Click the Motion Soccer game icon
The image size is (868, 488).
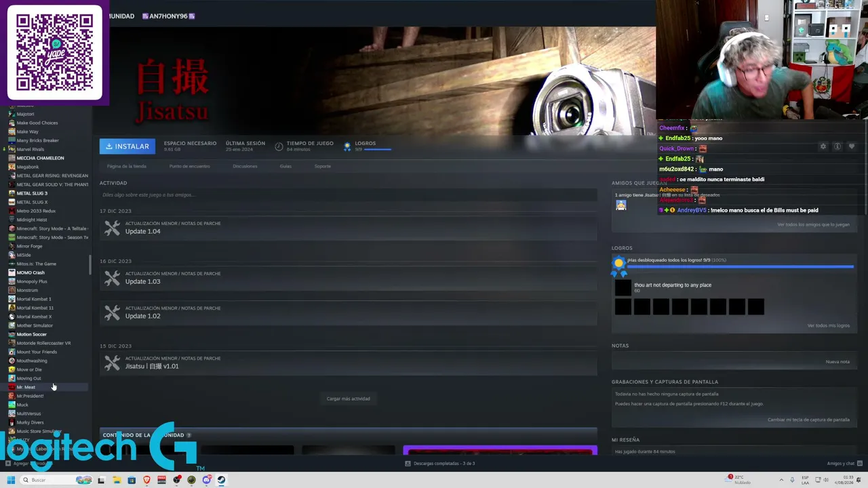pos(12,334)
